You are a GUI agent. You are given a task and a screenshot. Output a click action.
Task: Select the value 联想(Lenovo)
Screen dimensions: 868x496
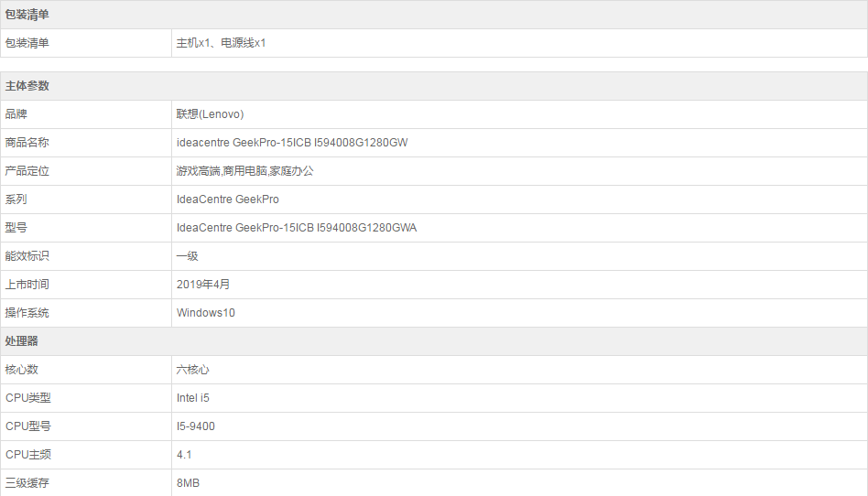[x=210, y=114]
